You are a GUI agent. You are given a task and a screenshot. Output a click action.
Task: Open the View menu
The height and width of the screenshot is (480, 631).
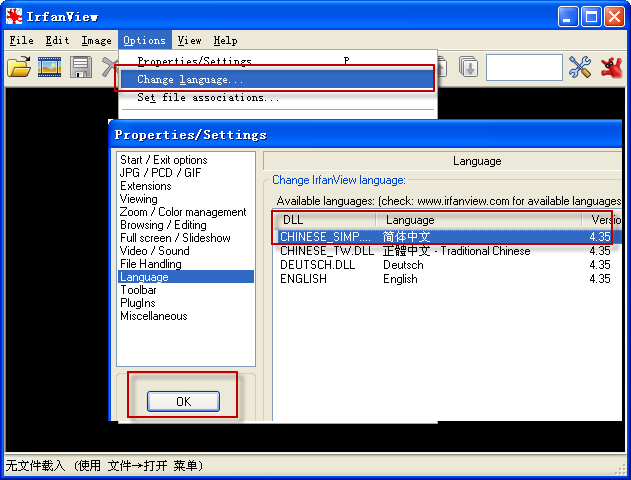pos(189,40)
